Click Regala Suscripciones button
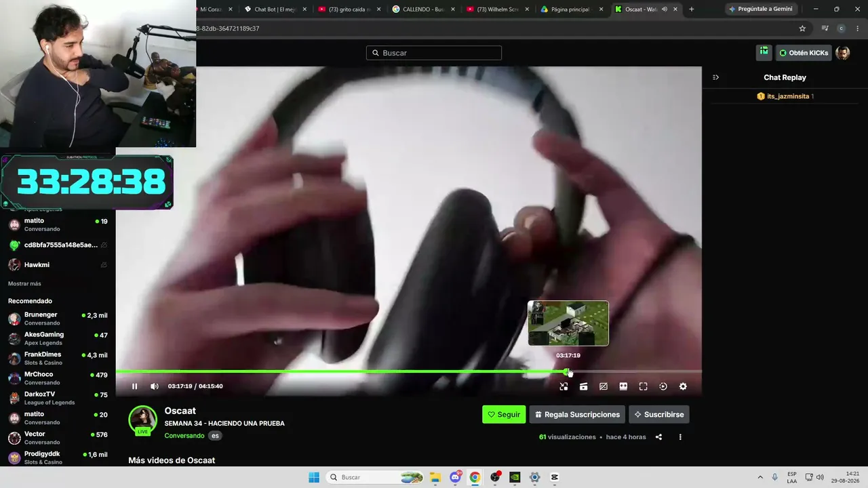 [x=577, y=414]
